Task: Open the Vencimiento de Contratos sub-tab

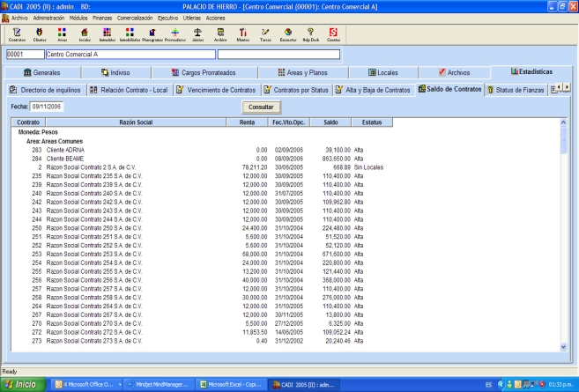Action: pyautogui.click(x=218, y=90)
